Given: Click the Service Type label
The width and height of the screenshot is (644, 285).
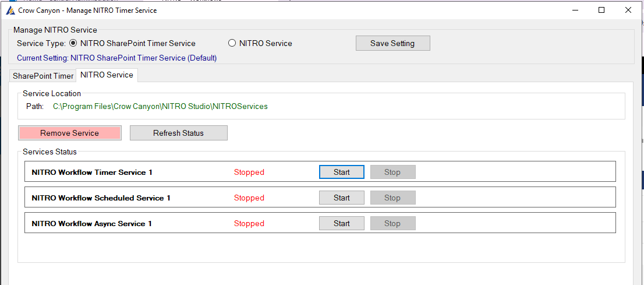Looking at the screenshot, I should pos(41,43).
